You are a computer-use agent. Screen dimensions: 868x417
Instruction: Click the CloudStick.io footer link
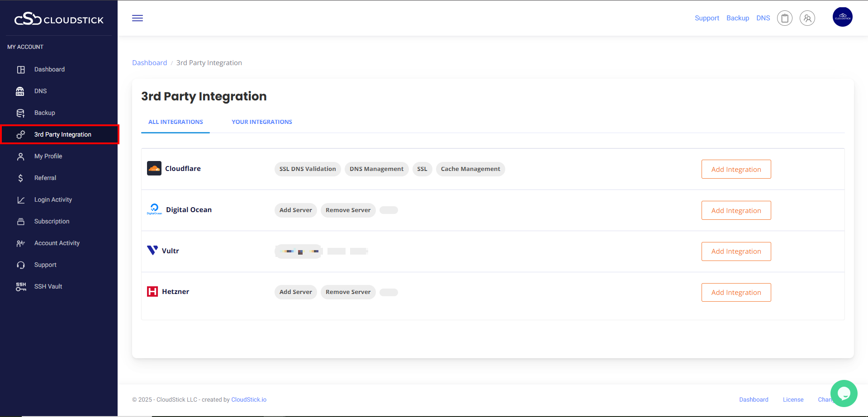point(249,400)
